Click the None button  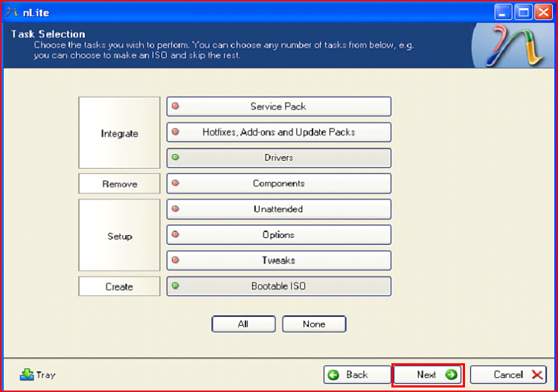pos(314,324)
